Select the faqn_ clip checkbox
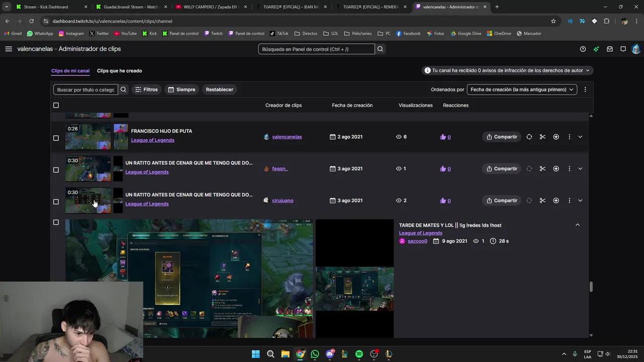Viewport: 644px width, 362px height. click(x=56, y=169)
